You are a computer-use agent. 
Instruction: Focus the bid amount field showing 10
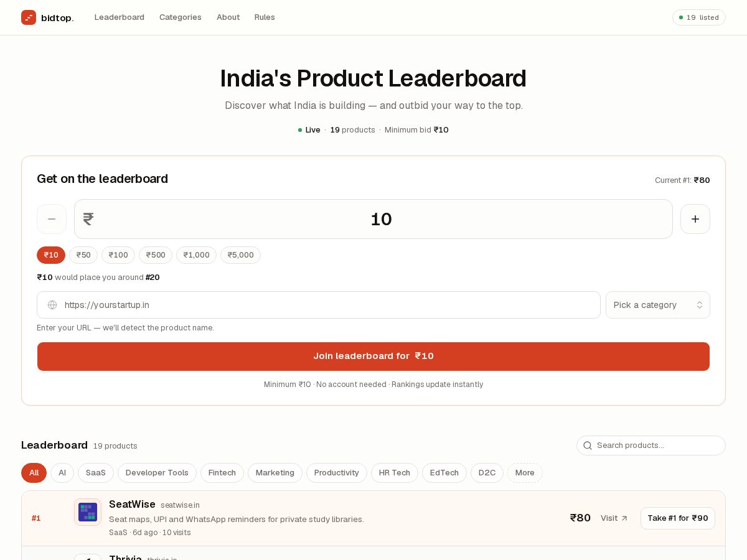click(374, 219)
